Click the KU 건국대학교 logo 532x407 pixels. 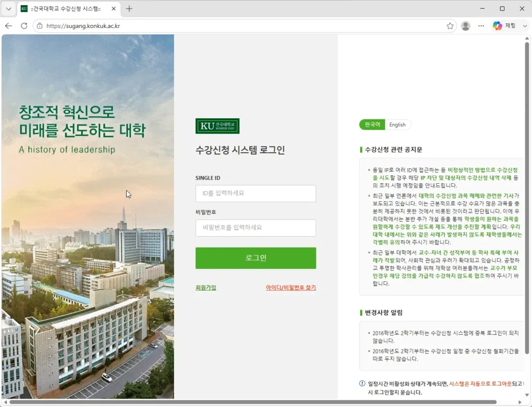click(x=218, y=126)
